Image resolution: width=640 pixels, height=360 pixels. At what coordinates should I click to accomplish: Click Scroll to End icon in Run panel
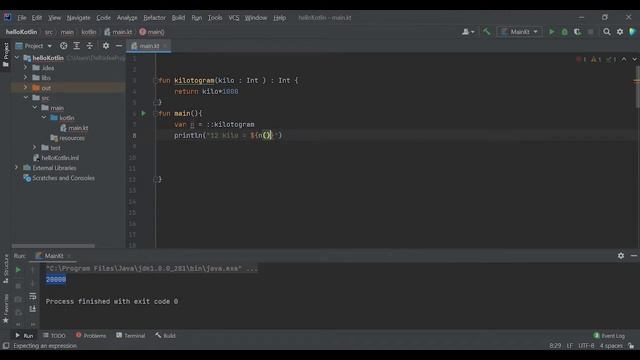coord(33,309)
